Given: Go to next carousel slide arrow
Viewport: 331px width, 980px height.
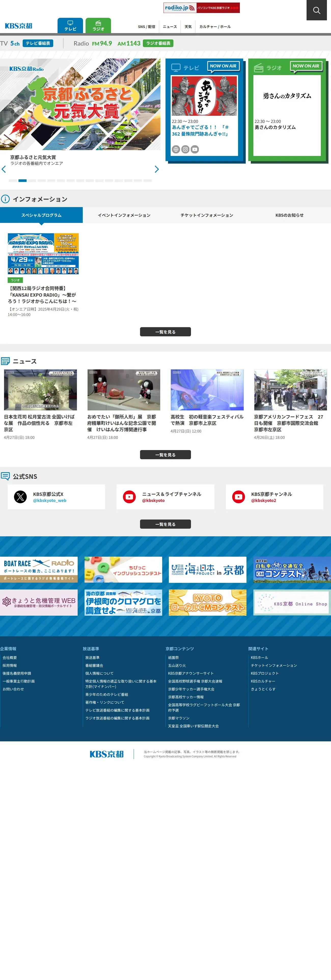Looking at the screenshot, I should [x=157, y=169].
